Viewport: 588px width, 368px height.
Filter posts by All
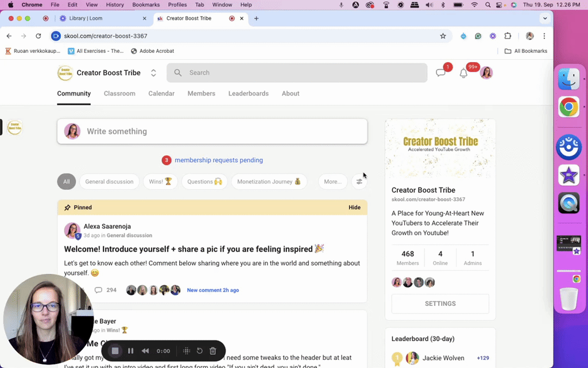(67, 182)
